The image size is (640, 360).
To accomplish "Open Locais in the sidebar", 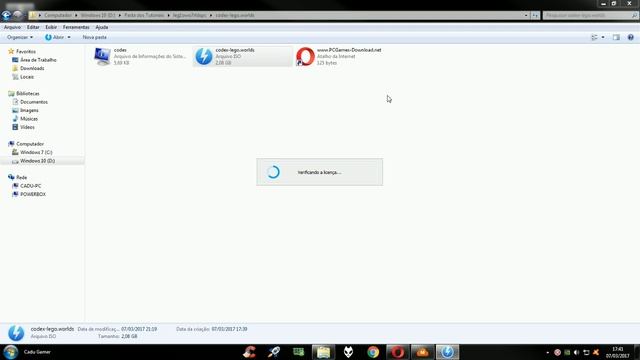I will pyautogui.click(x=27, y=77).
